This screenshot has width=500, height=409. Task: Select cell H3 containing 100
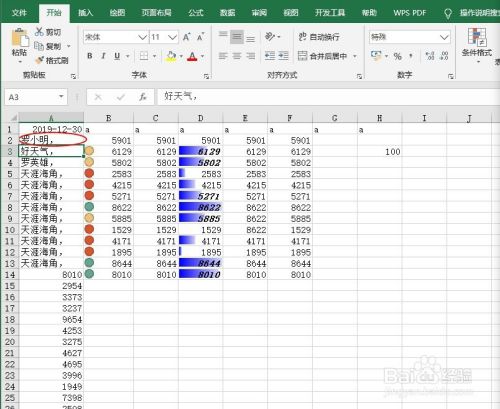point(380,152)
